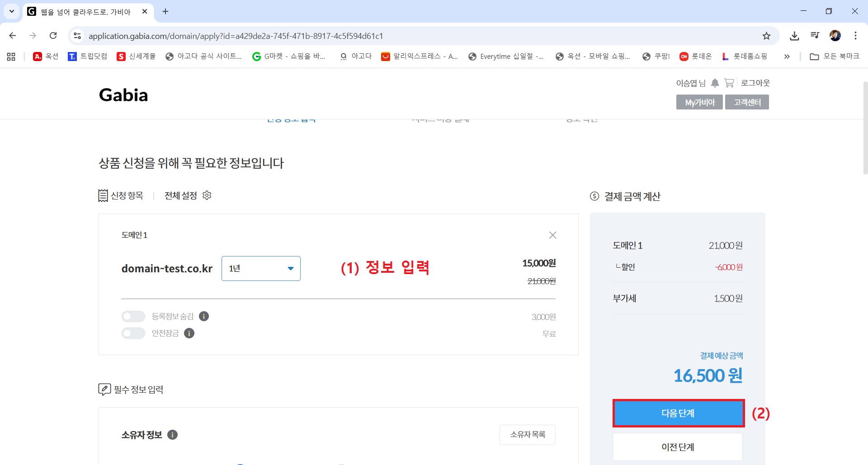The image size is (868, 465).
Task: Open Chrome three-dot menu
Action: point(855,36)
